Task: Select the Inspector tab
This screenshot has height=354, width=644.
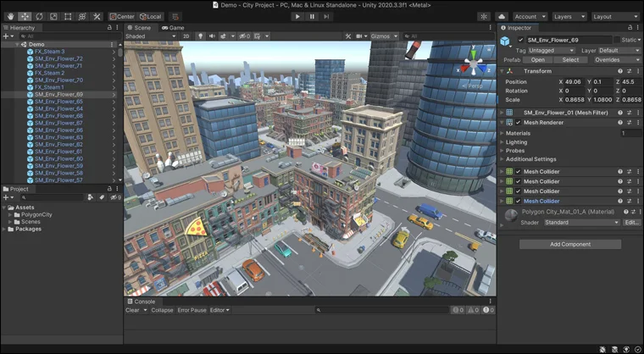Action: pyautogui.click(x=516, y=27)
